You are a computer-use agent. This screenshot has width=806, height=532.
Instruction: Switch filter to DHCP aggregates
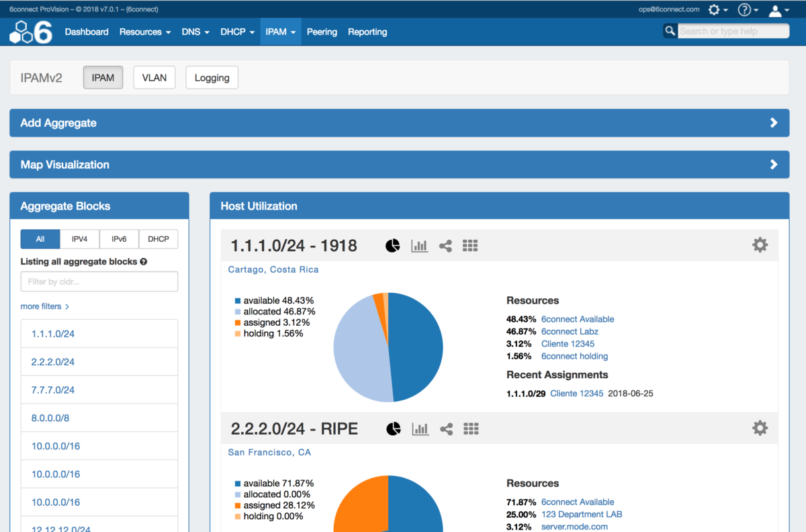158,238
